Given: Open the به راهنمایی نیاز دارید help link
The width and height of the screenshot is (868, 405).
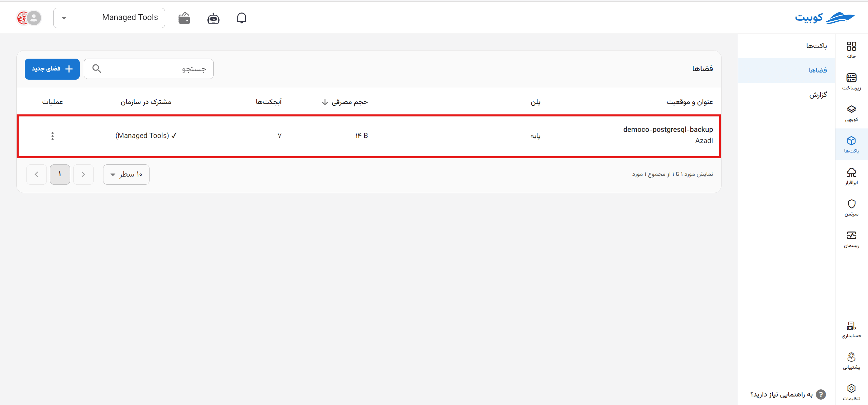Looking at the screenshot, I should coord(788,394).
